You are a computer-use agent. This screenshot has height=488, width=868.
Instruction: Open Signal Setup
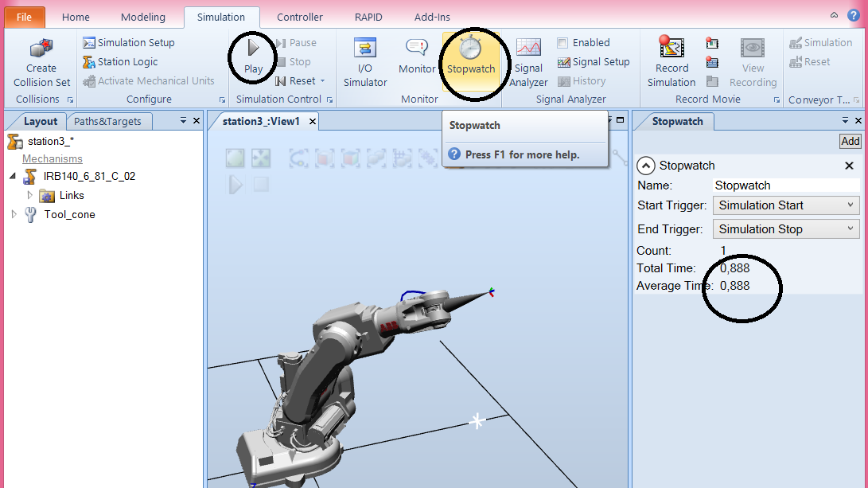(594, 61)
